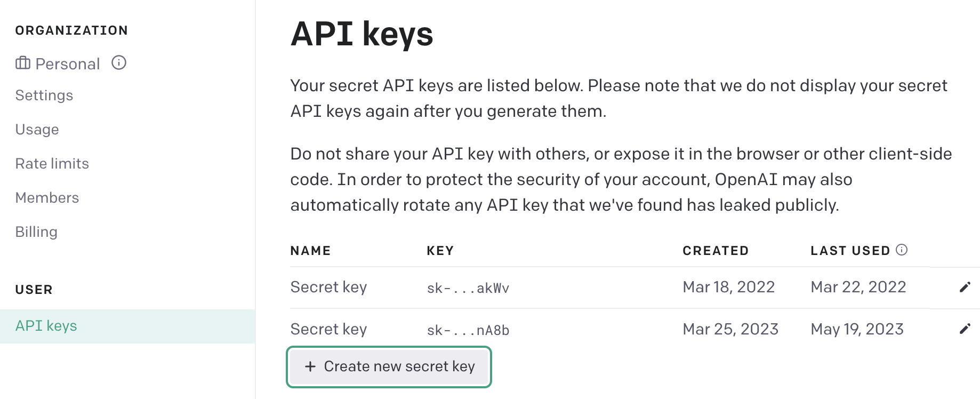Select the Personal organization entry
The height and width of the screenshot is (399, 980).
point(67,63)
